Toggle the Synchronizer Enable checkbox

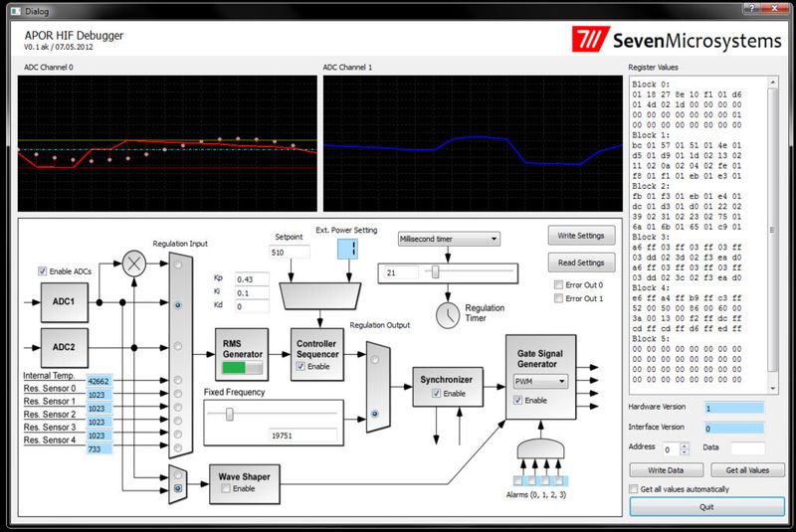pos(436,394)
